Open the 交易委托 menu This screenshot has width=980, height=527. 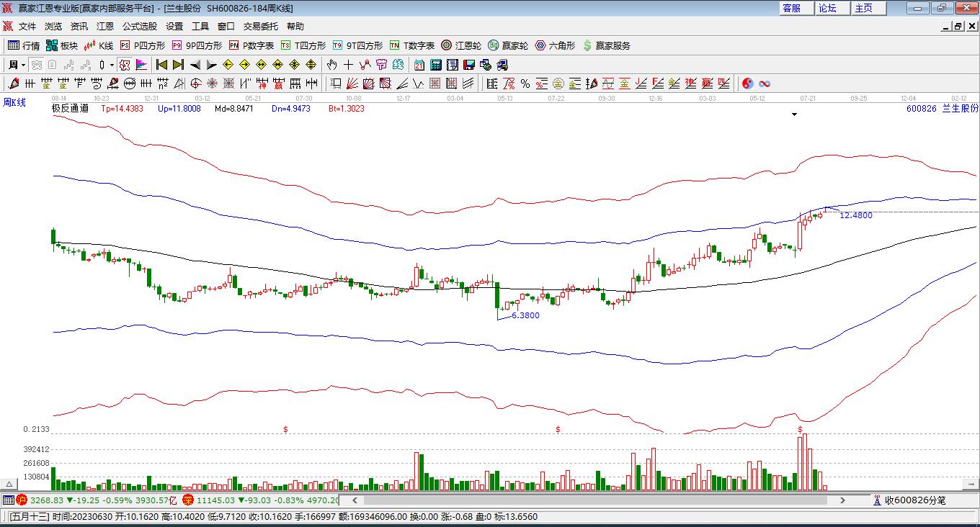260,26
